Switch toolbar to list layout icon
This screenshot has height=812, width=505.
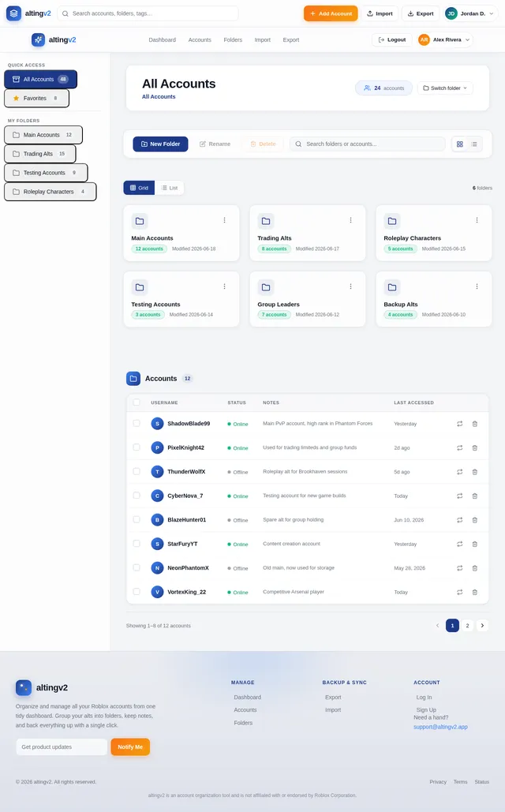pyautogui.click(x=474, y=144)
